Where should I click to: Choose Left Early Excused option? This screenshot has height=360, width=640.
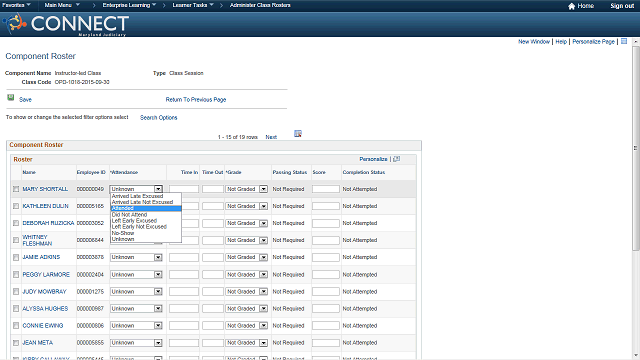click(146, 220)
